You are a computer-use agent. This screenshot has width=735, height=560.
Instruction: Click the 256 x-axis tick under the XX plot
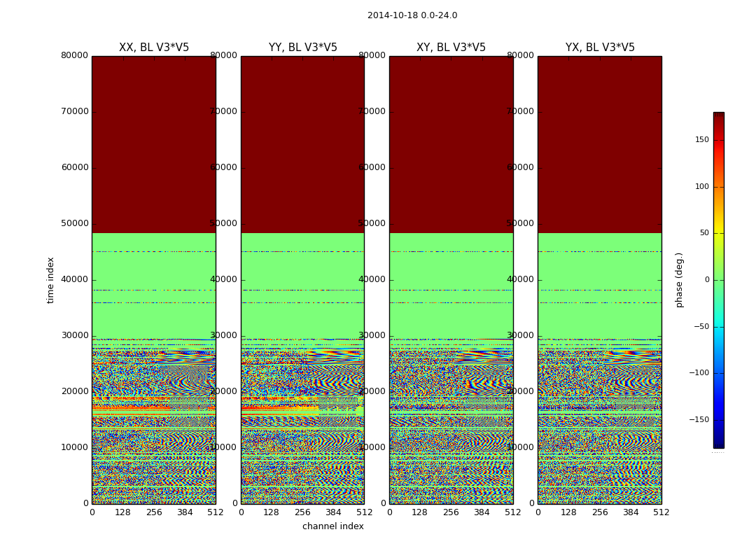[x=154, y=512]
